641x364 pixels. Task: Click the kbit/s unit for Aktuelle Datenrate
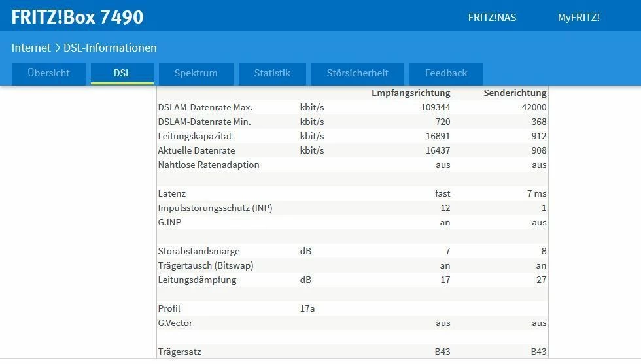click(312, 150)
